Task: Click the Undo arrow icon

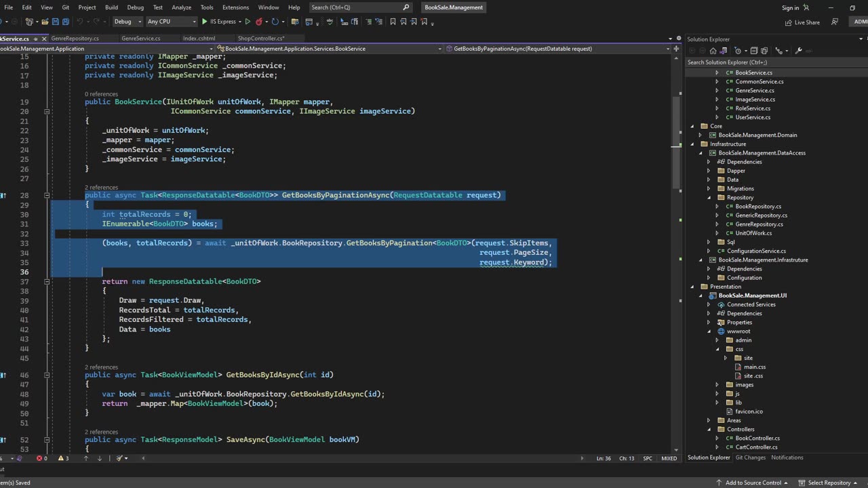Action: point(80,22)
